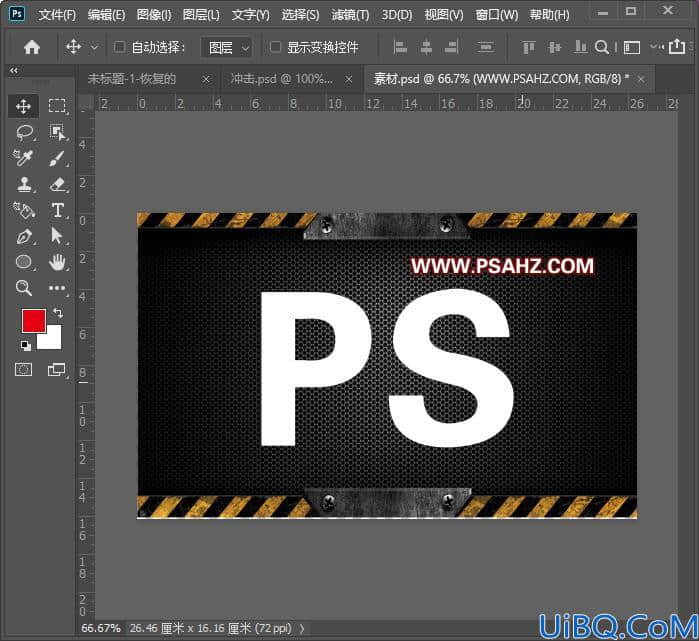Open the 视图(V) menu
Image resolution: width=699 pixels, height=641 pixels.
(444, 15)
